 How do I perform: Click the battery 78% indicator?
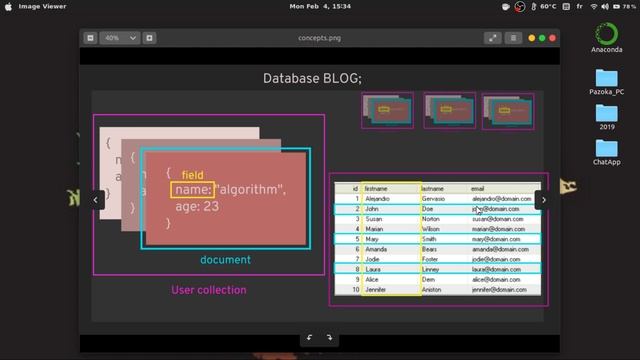(624, 7)
